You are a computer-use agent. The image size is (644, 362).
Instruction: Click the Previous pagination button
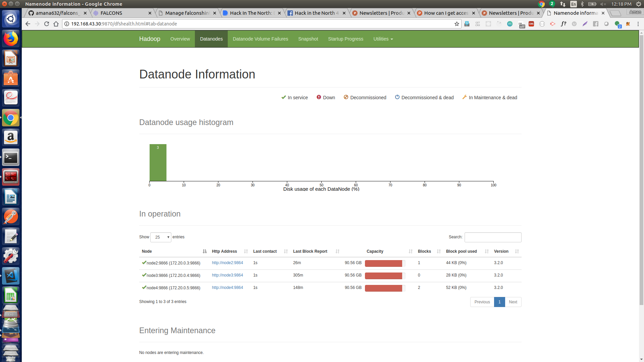[x=482, y=302]
